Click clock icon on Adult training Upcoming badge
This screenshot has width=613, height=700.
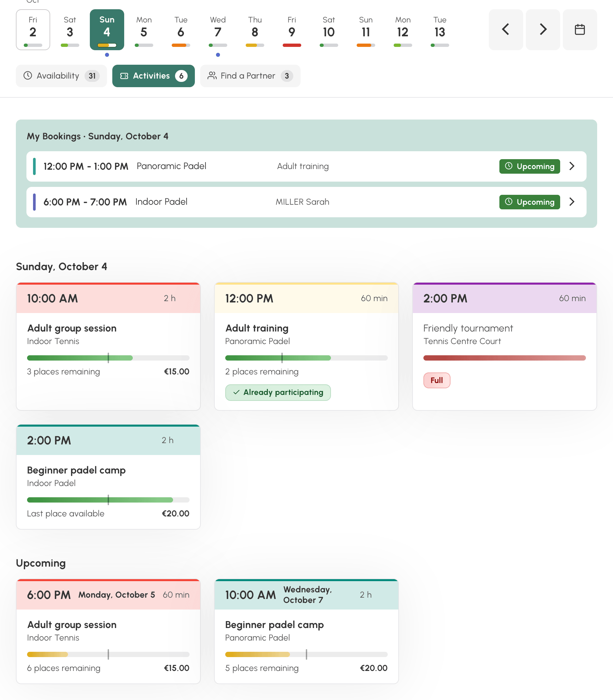[x=509, y=166]
